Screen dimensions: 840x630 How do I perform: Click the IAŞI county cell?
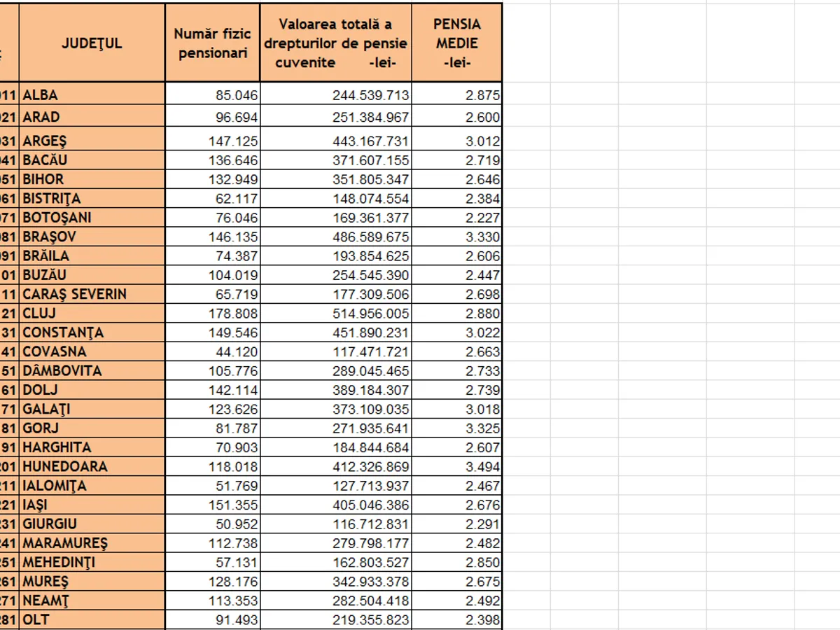(92, 505)
